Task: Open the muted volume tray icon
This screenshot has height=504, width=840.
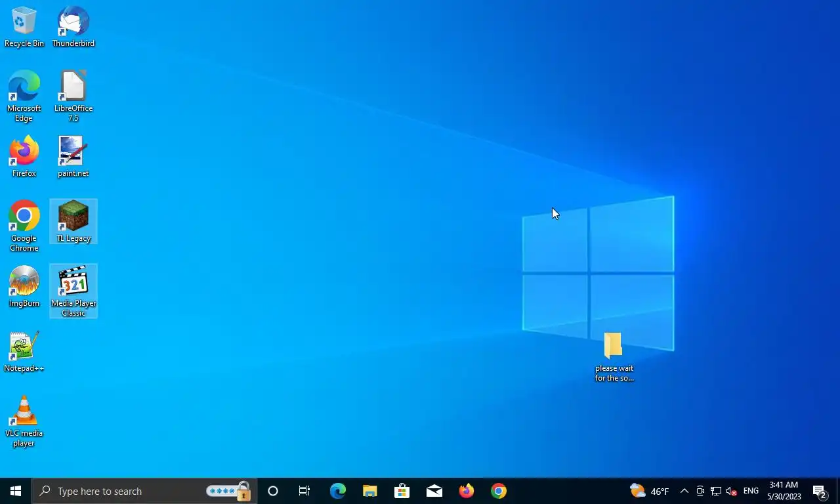Action: (x=732, y=491)
